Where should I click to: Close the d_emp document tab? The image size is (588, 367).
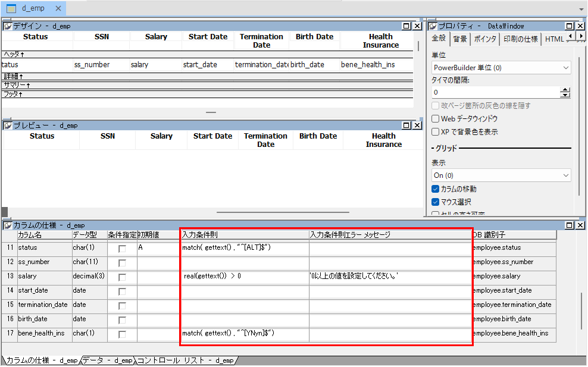pyautogui.click(x=58, y=8)
